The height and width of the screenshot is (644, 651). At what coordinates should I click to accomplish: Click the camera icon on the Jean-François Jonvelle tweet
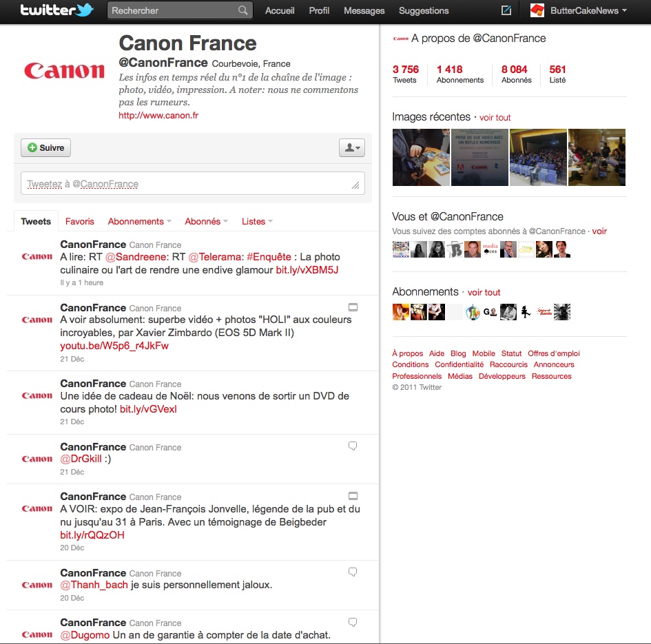tap(353, 495)
